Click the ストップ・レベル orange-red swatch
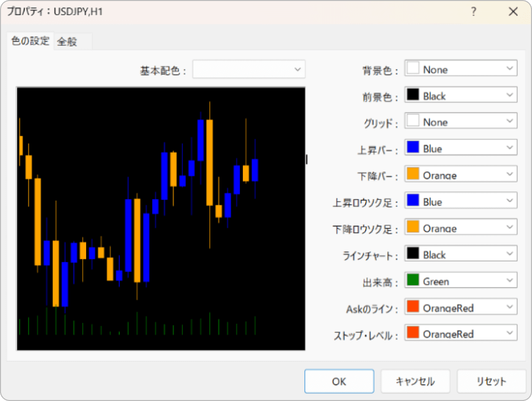This screenshot has width=532, height=401. (413, 332)
